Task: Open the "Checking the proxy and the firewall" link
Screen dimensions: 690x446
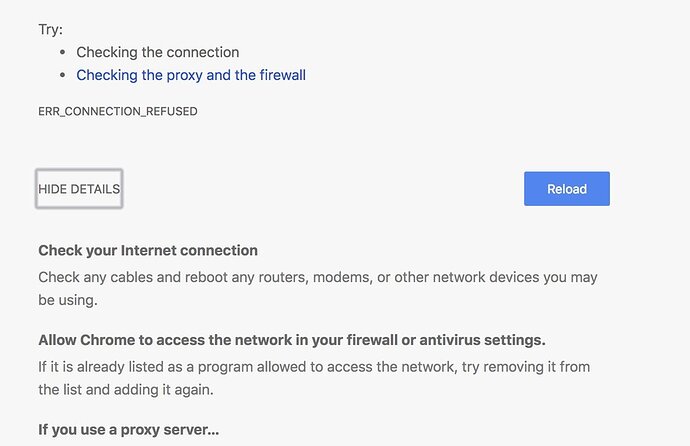Action: point(191,75)
